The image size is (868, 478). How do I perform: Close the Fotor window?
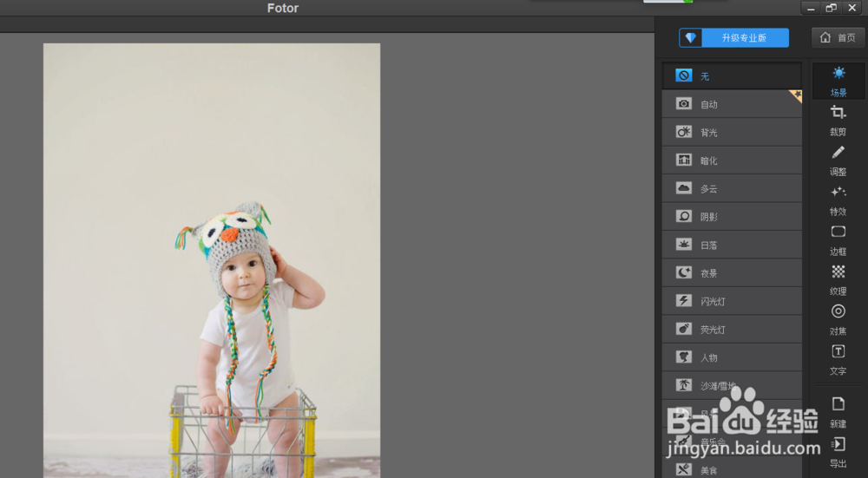pos(852,8)
